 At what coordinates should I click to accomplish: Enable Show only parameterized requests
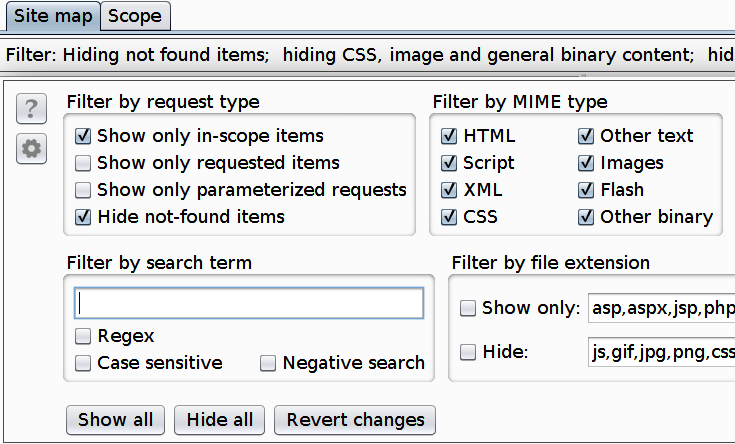coord(83,190)
